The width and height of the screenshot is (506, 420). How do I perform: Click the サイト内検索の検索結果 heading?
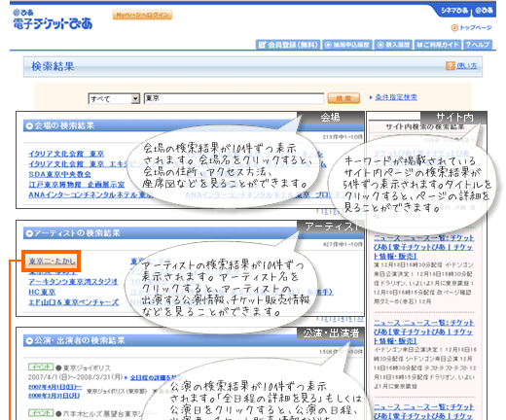tap(424, 127)
